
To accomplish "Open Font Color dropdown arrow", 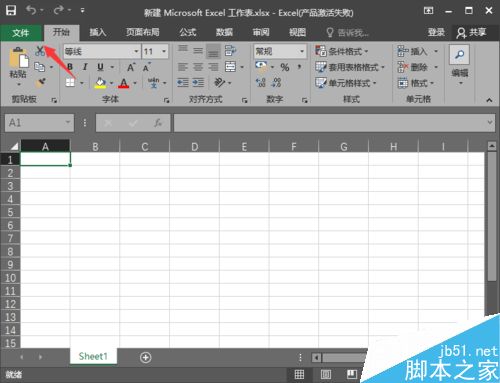I will (x=135, y=83).
